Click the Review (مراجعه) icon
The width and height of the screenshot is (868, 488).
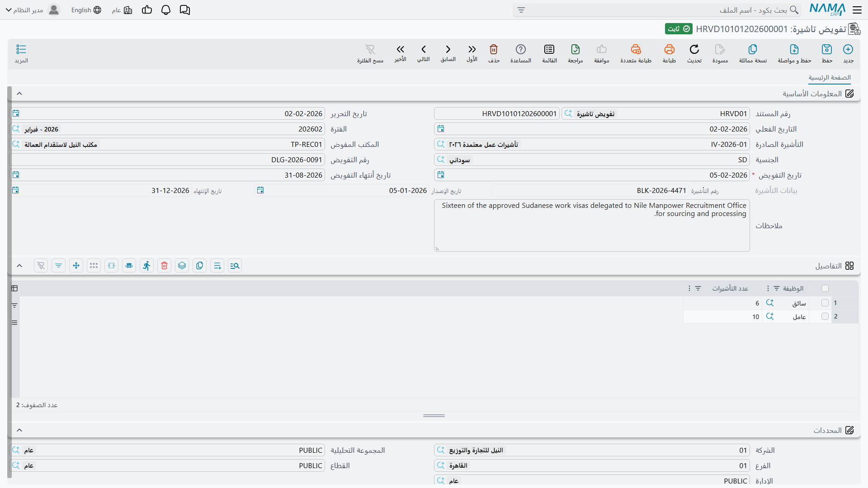(x=576, y=49)
